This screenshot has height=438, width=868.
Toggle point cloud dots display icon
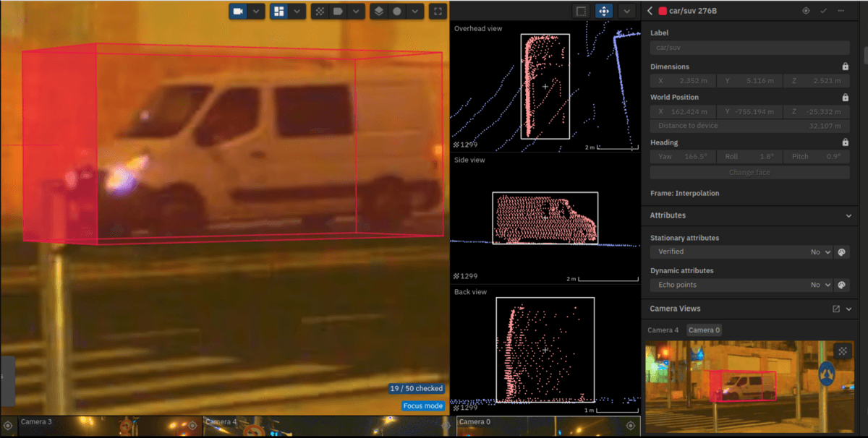point(320,12)
